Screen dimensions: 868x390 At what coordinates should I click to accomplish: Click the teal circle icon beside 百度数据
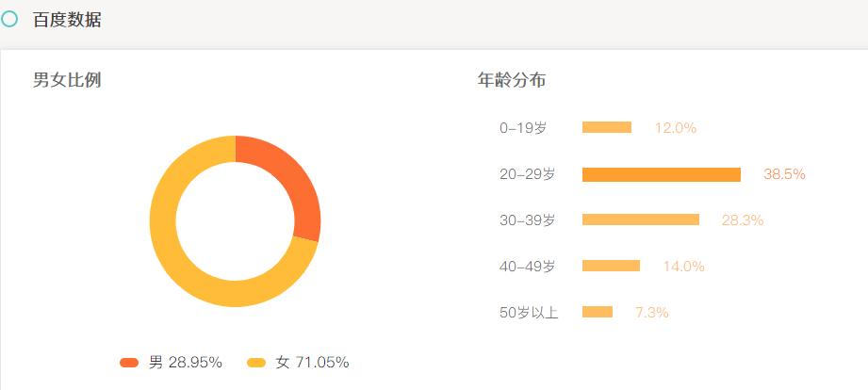tap(9, 19)
